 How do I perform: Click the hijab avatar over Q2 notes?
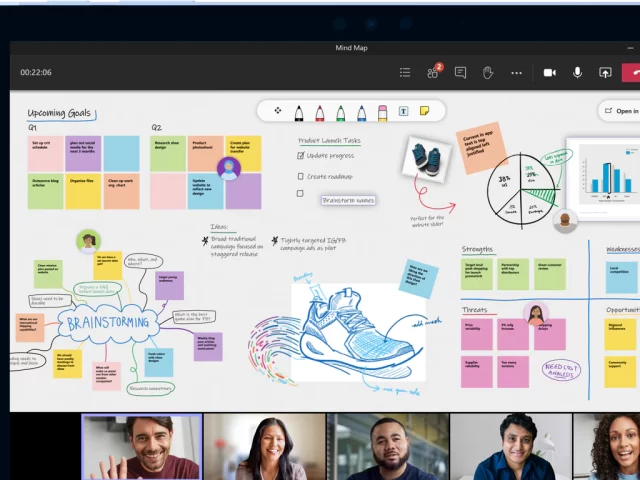[x=229, y=168]
